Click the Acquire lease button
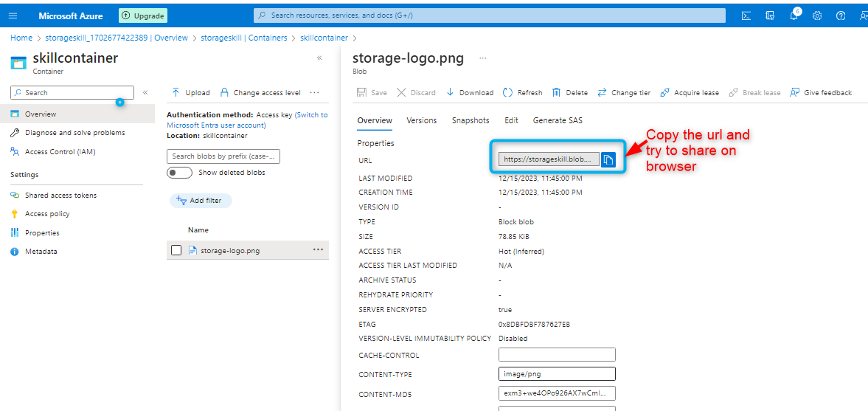The height and width of the screenshot is (411, 868). pos(689,93)
